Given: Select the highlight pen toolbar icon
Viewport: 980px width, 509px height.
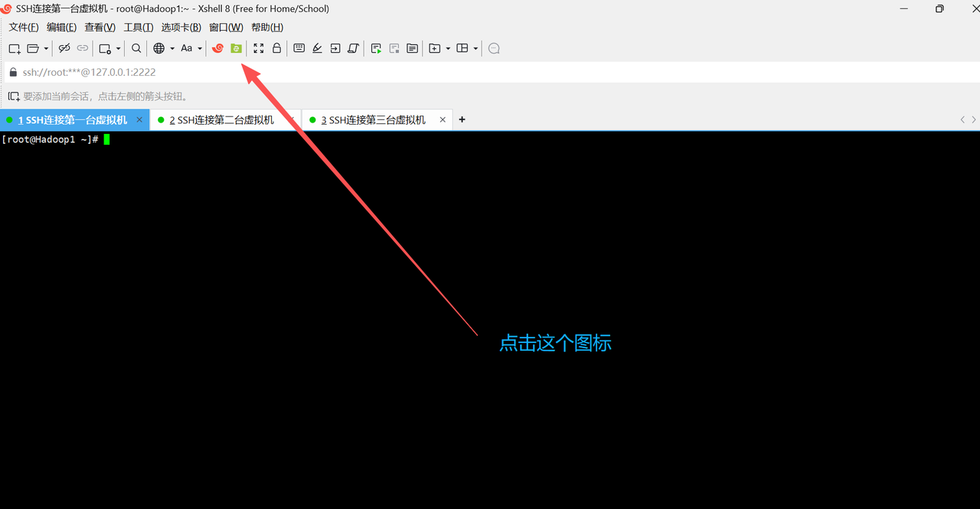Looking at the screenshot, I should (317, 48).
